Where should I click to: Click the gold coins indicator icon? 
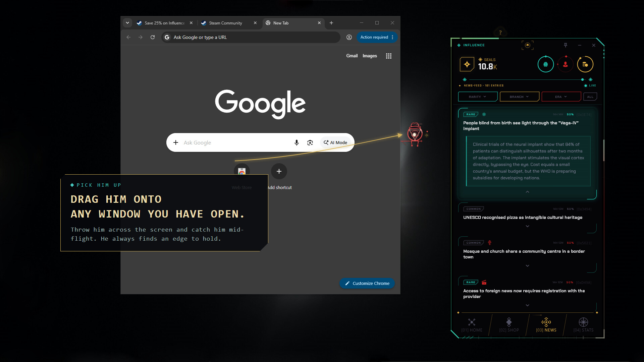(x=585, y=64)
